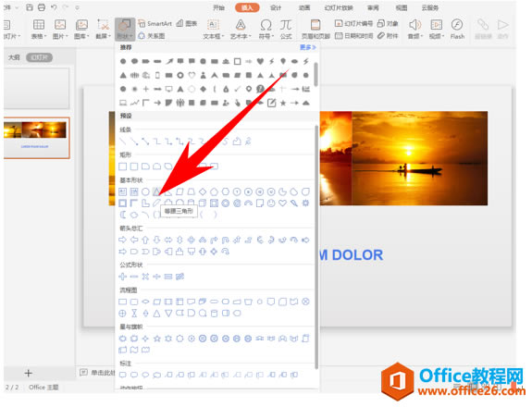This screenshot has width=532, height=407.
Task: Choose the smiley face shape
Action: [x=271, y=203]
